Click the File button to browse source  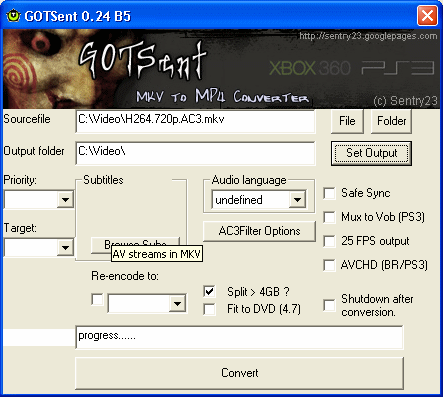(347, 121)
